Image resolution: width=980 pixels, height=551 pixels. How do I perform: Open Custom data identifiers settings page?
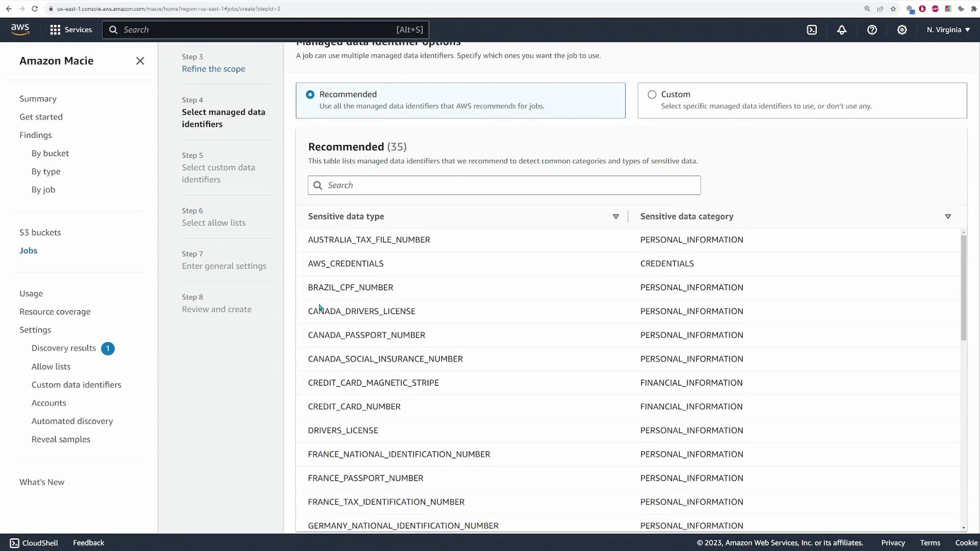[76, 385]
